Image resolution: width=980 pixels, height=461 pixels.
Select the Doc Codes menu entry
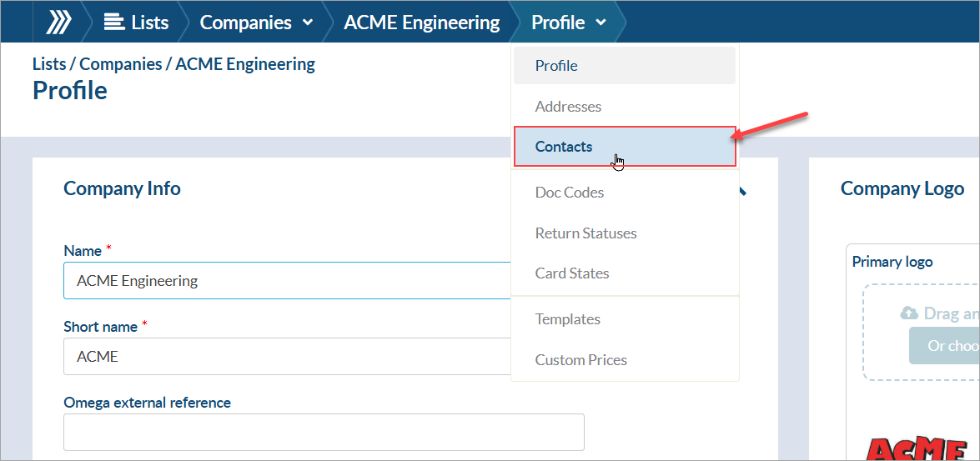[570, 193]
